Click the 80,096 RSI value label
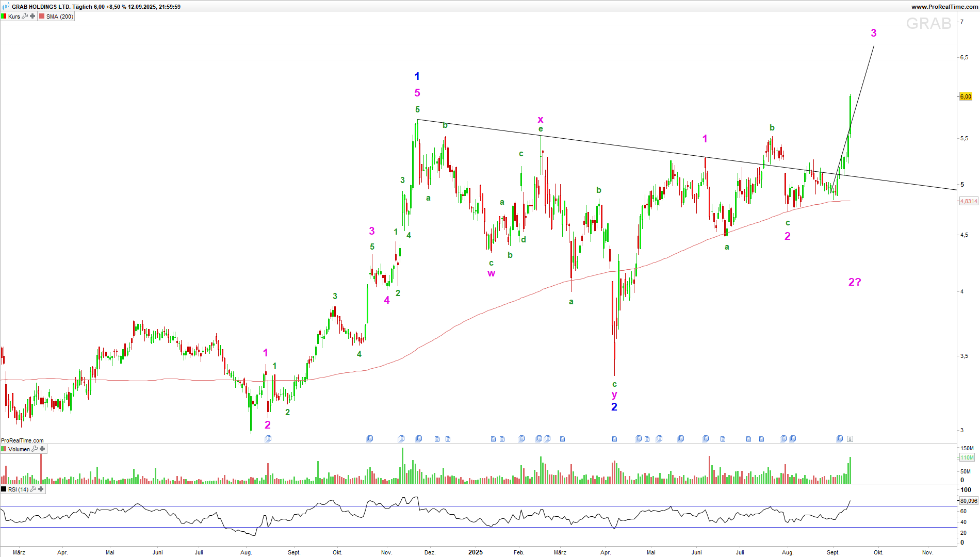The height and width of the screenshot is (557, 980). [968, 501]
